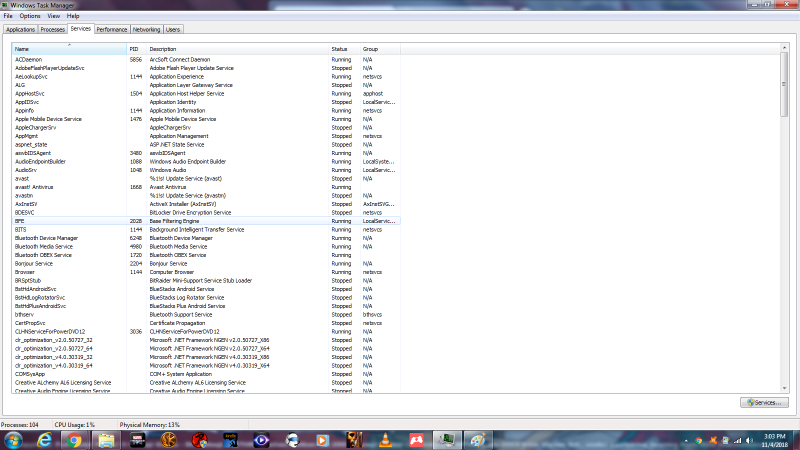800x450 pixels.
Task: Select the Browser service row
Action: tap(206, 272)
